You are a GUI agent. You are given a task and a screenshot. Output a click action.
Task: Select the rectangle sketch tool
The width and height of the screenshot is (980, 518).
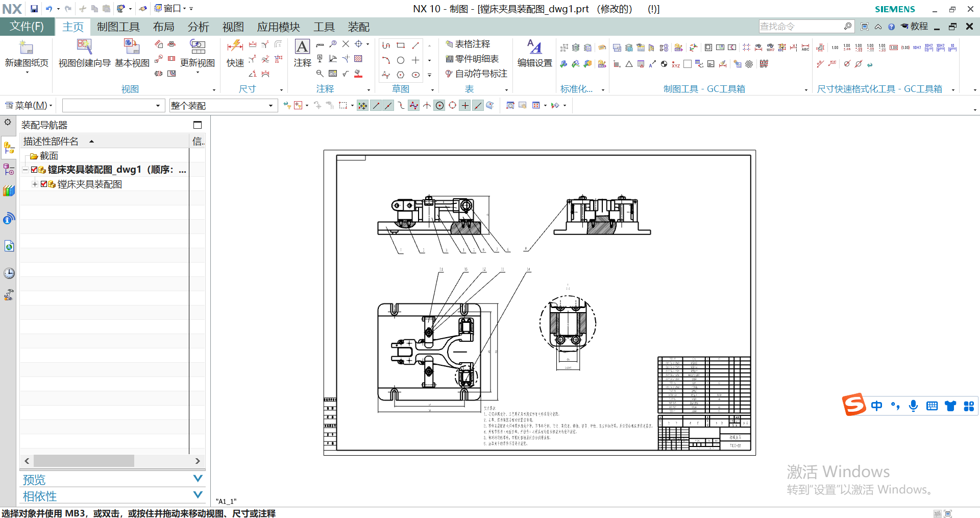click(x=401, y=45)
